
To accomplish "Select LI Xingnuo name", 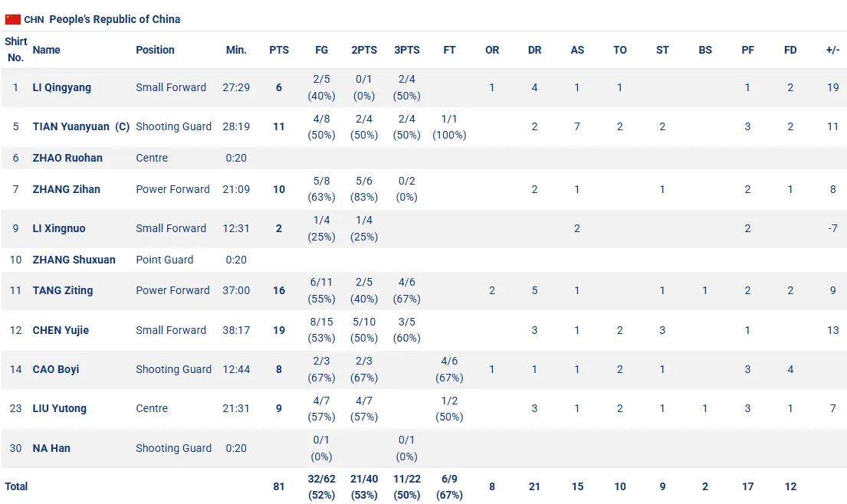I will (x=59, y=228).
